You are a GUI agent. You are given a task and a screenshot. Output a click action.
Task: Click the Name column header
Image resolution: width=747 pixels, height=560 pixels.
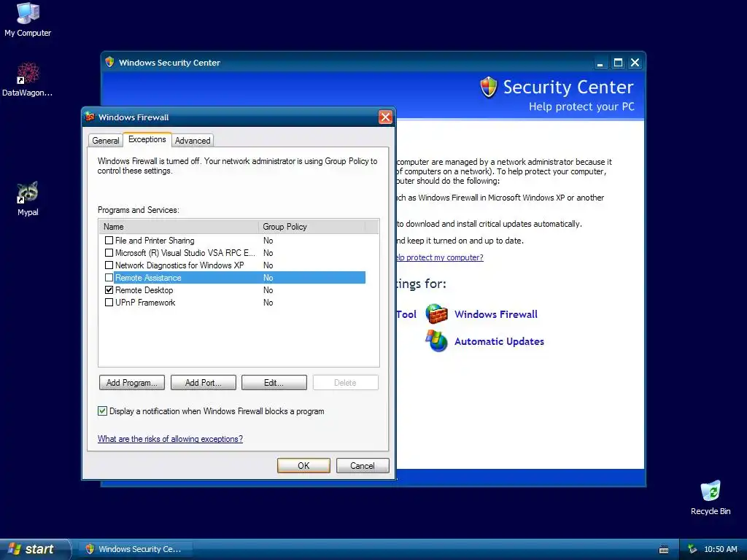(179, 227)
